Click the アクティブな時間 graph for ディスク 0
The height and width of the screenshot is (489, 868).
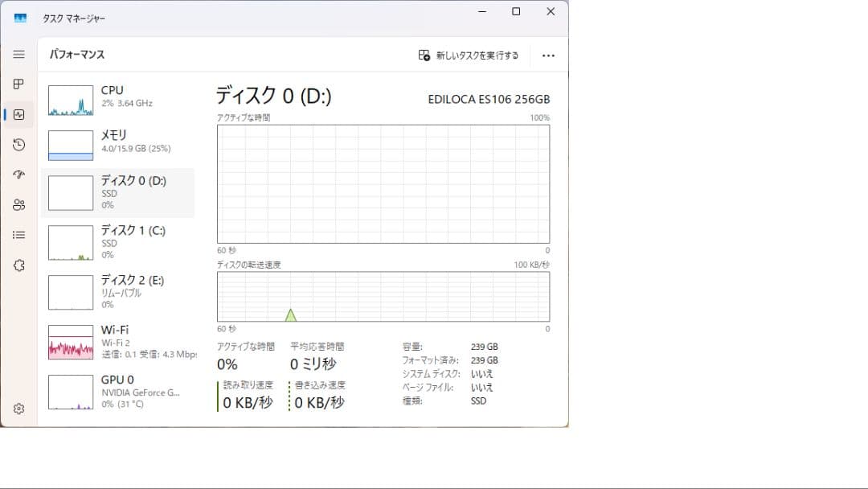tap(383, 183)
